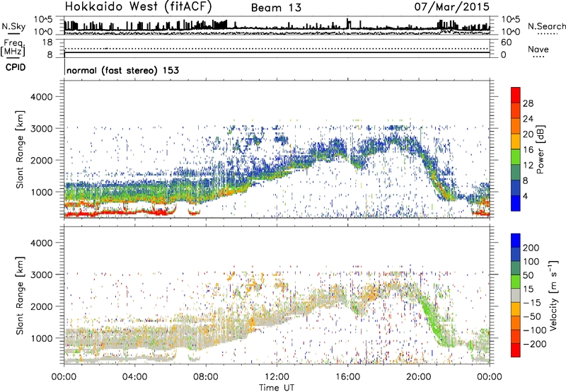Click the date '07/Mar/2015'
566x392 pixels.
[x=451, y=6]
